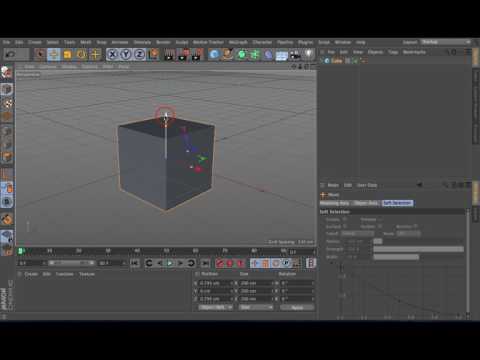
Task: Open the Object (Rel) coordinate dropdown
Action: point(215,307)
